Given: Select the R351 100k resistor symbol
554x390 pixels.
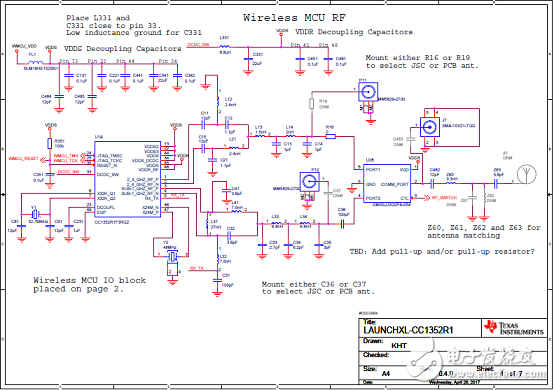Looking at the screenshot, I should coord(50,143).
